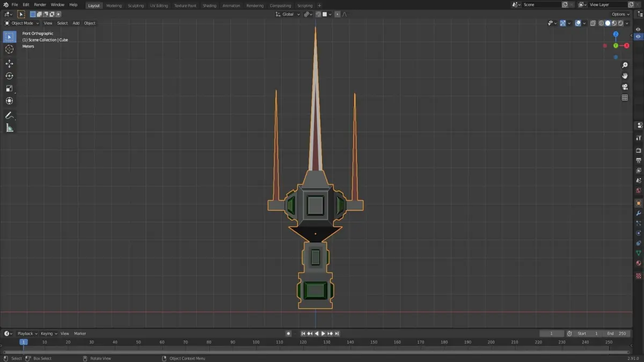Screen dimensions: 644x362
Task: Toggle viewport gizmos button
Action: 562,23
